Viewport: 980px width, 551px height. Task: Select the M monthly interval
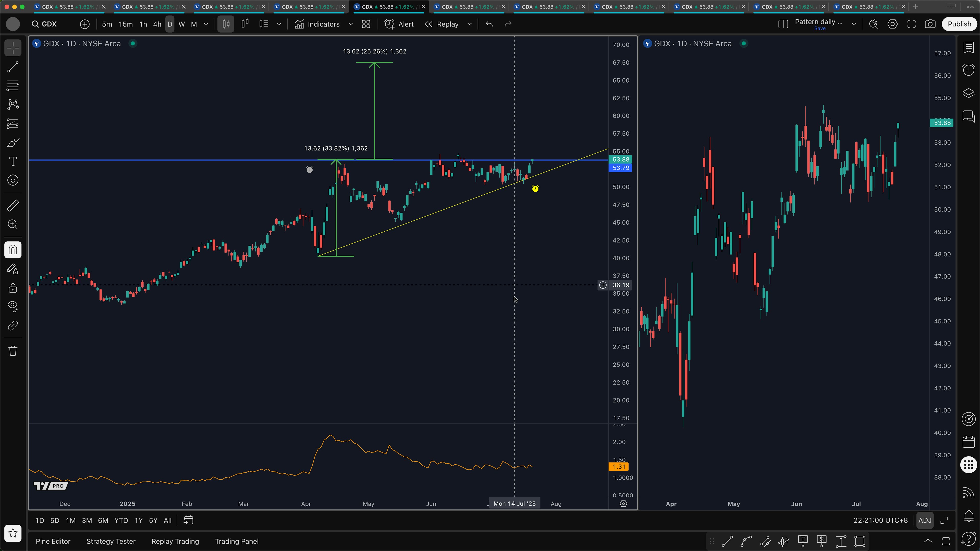(x=194, y=24)
